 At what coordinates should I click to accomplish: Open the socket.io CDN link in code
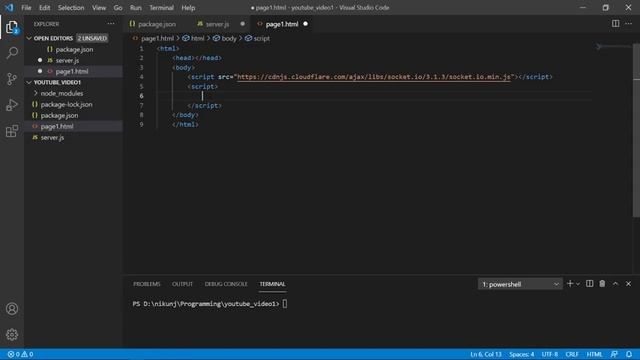[373, 77]
